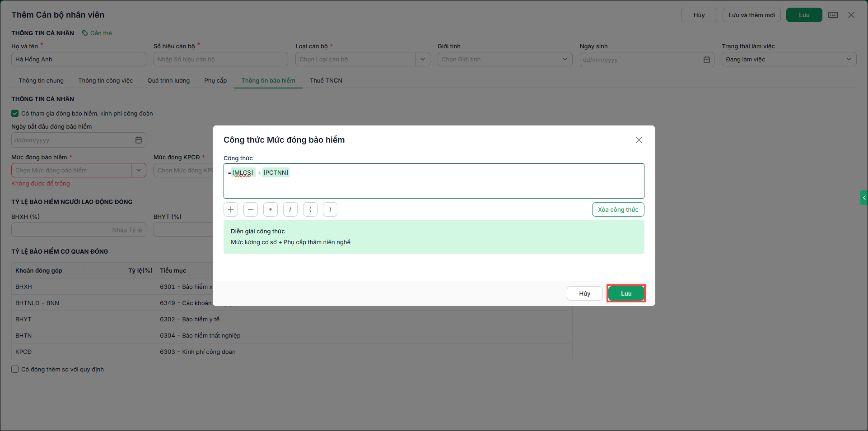Image resolution: width=868 pixels, height=431 pixels.
Task: Click Lưu và thêm mới button
Action: [x=751, y=15]
